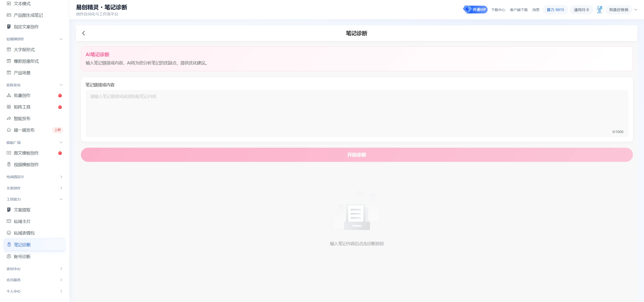Click the 账号诊断 user icon
This screenshot has height=302, width=644.
point(9,256)
